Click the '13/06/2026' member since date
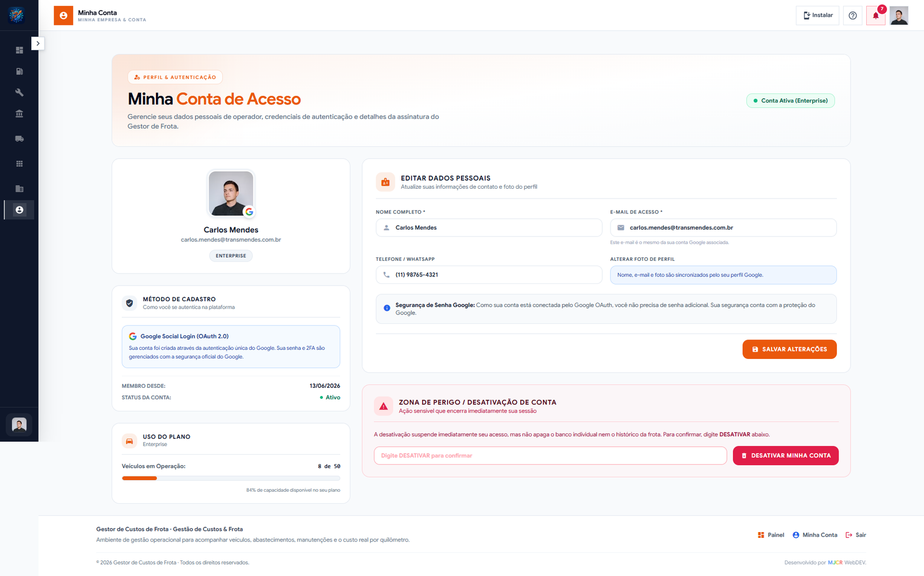This screenshot has height=576, width=924. point(325,386)
